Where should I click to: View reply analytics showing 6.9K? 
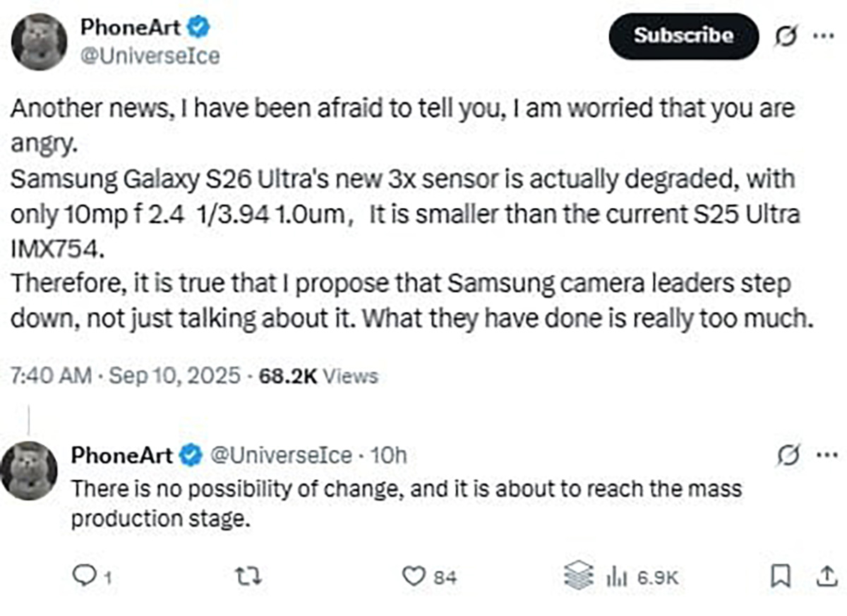(641, 577)
